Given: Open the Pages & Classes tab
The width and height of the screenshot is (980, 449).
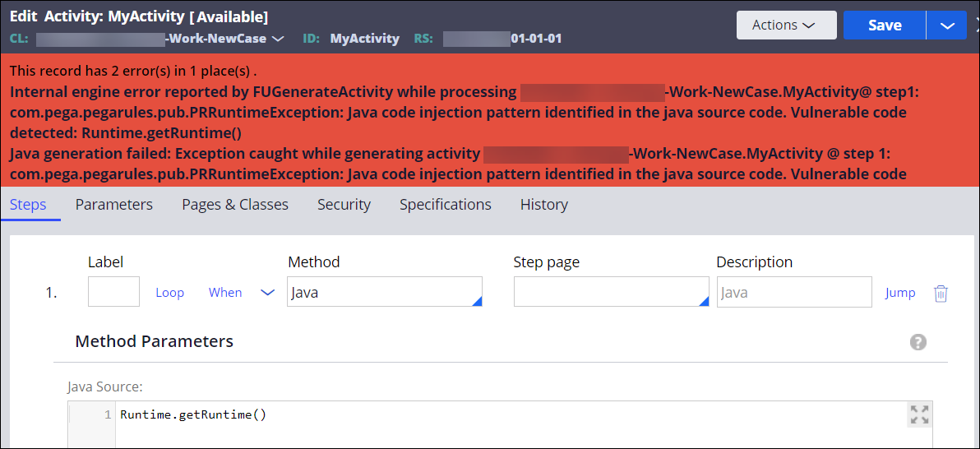Looking at the screenshot, I should (x=235, y=205).
